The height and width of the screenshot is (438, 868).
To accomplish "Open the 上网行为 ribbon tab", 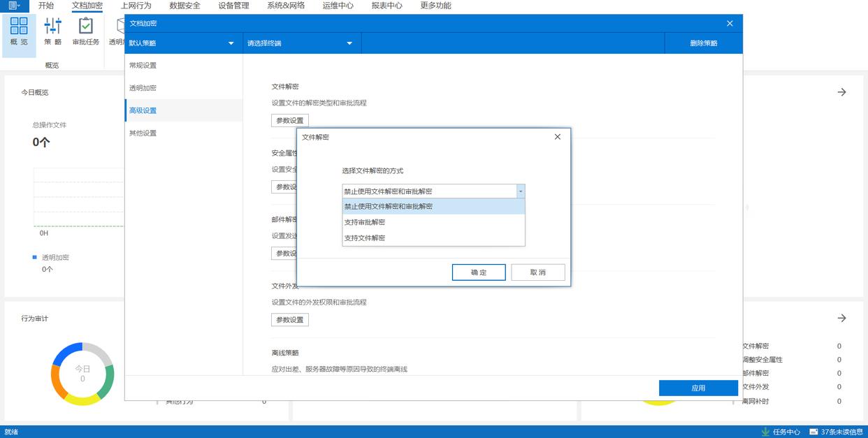I will pos(136,6).
